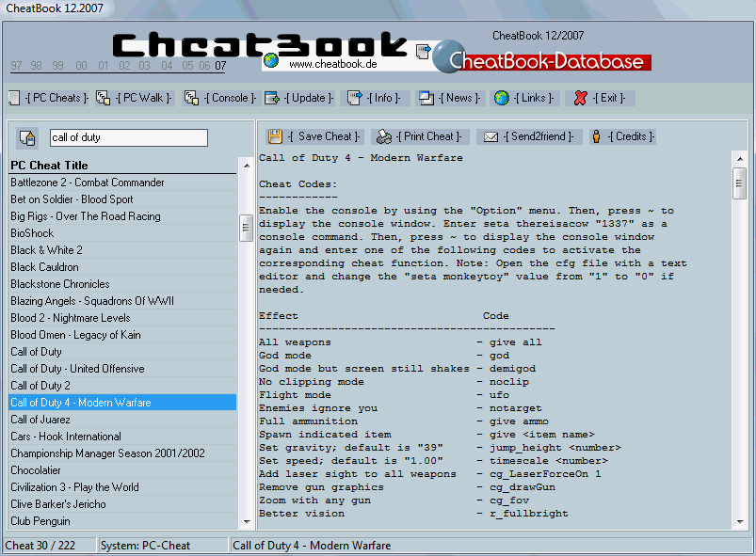Viewport: 756px width, 556px height.
Task: Select 'Civilization 3 - Play the World'
Action: click(x=123, y=487)
